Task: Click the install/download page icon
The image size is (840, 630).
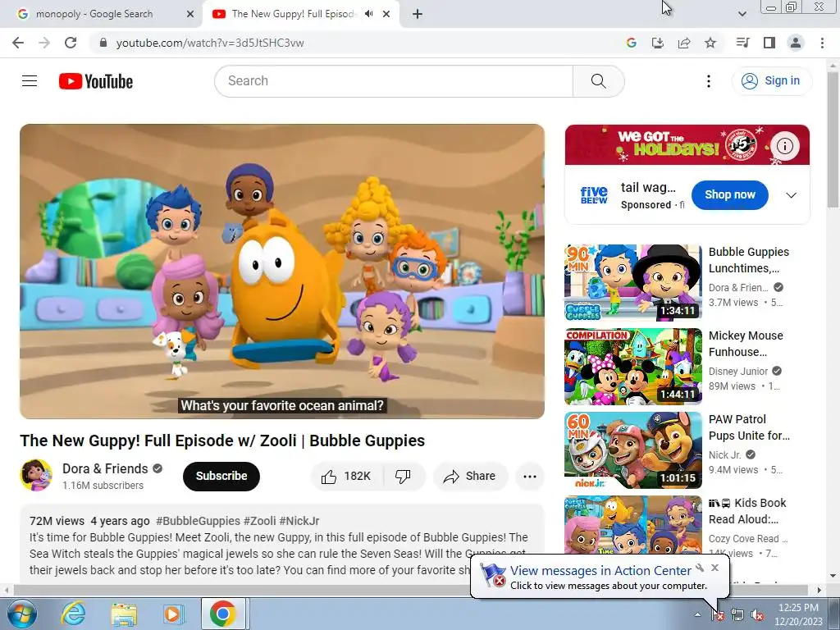Action: coord(658,43)
